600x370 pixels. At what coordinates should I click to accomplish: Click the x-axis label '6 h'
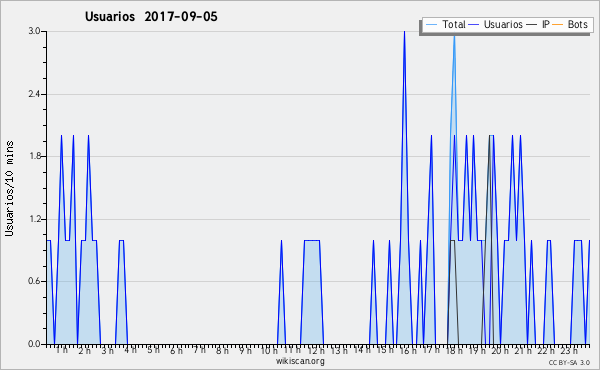click(176, 350)
